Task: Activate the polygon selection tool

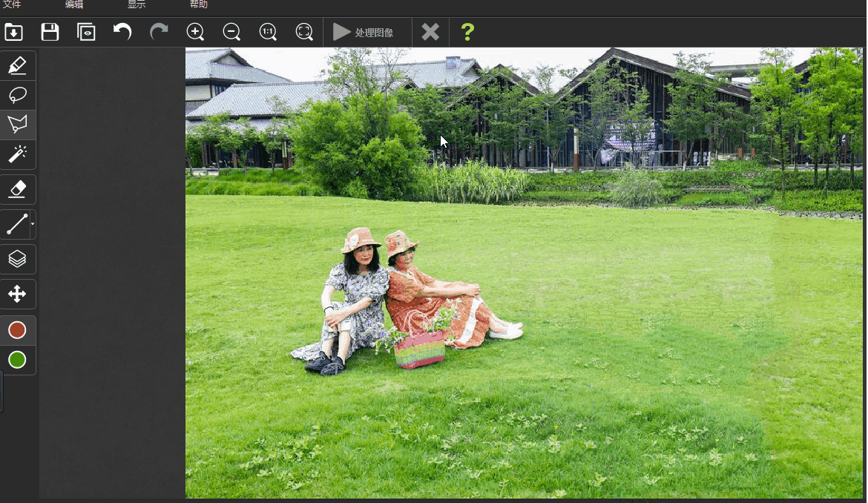Action: point(18,125)
